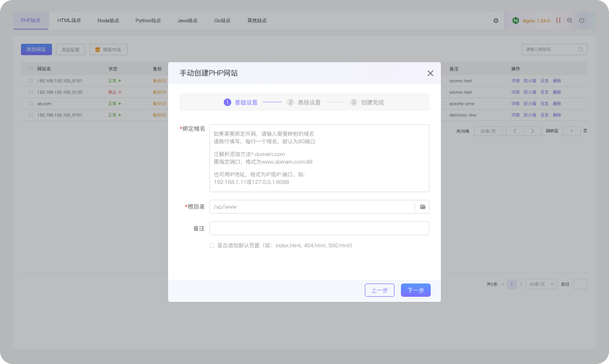Click the 上一步 button

(x=379, y=290)
